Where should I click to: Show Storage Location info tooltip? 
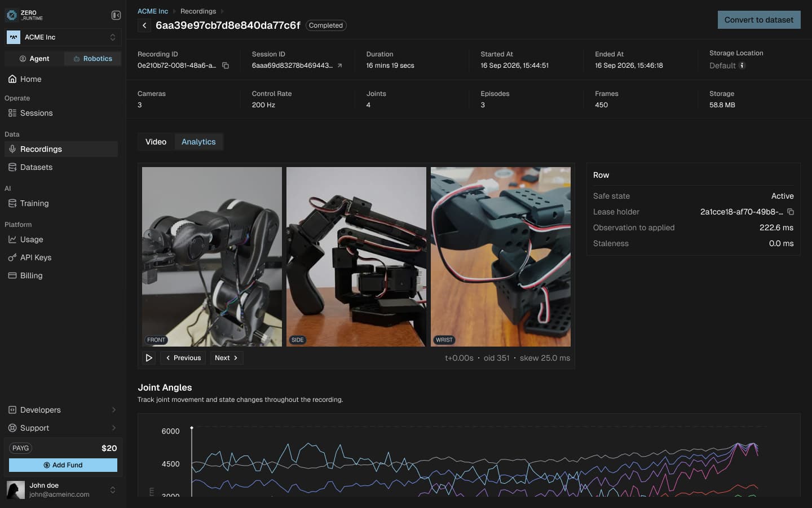pyautogui.click(x=742, y=65)
